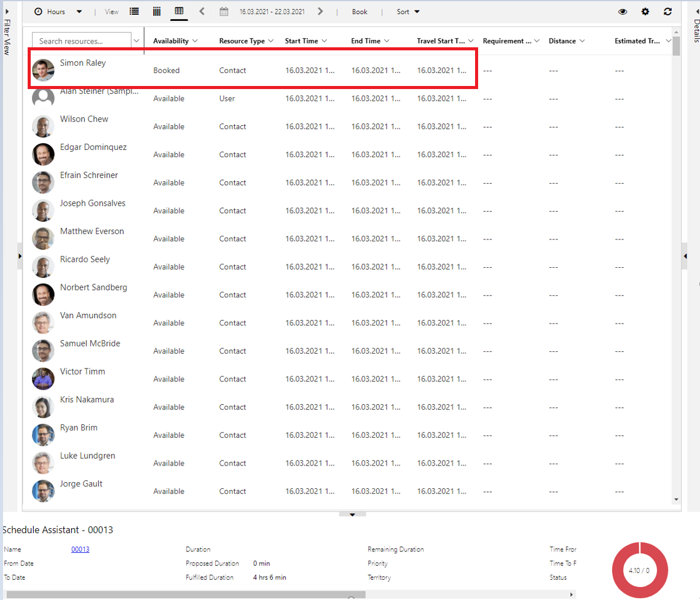Switch to list view icon
700x600 pixels.
[x=134, y=12]
